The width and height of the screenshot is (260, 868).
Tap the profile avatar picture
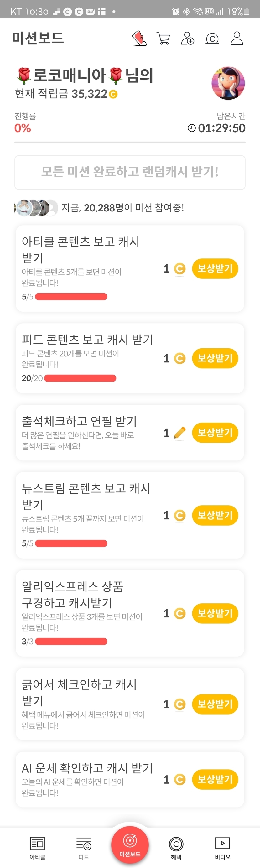228,83
